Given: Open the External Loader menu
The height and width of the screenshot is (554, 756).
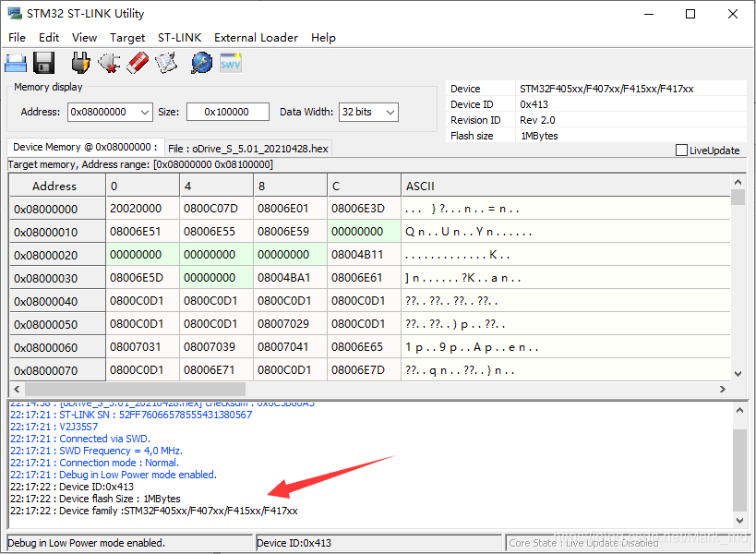Looking at the screenshot, I should (x=256, y=38).
